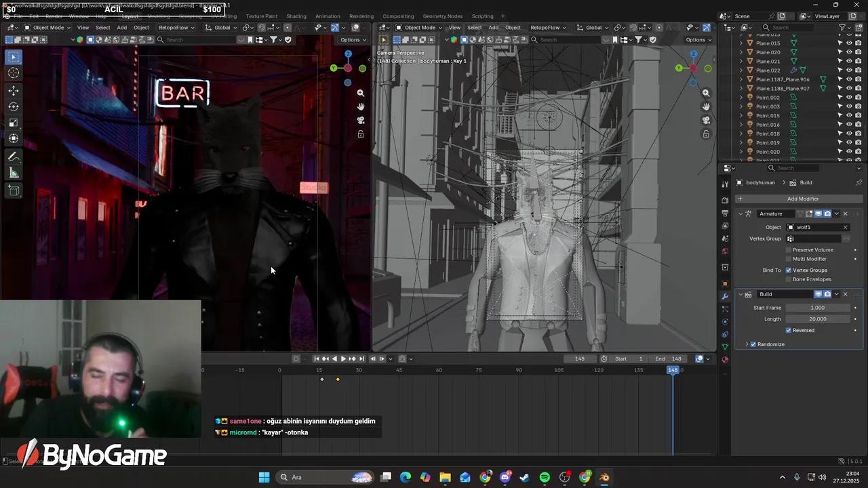Remove wolf1 from the Armature Object field
Screen dimensions: 868x488
coord(845,227)
